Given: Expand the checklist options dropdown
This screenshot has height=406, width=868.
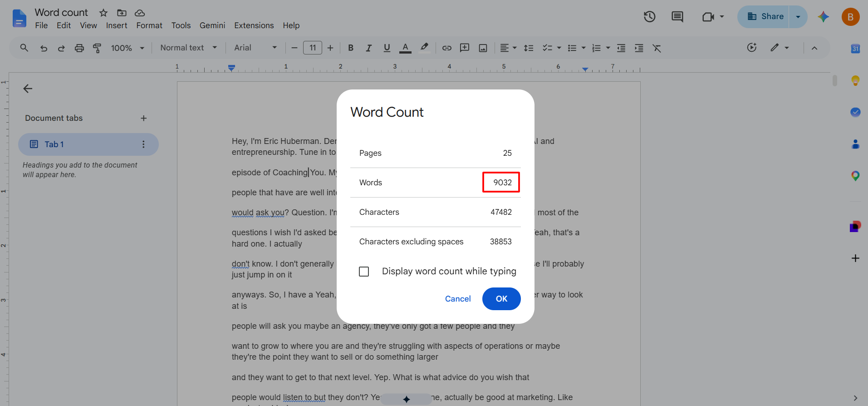Looking at the screenshot, I should [559, 48].
